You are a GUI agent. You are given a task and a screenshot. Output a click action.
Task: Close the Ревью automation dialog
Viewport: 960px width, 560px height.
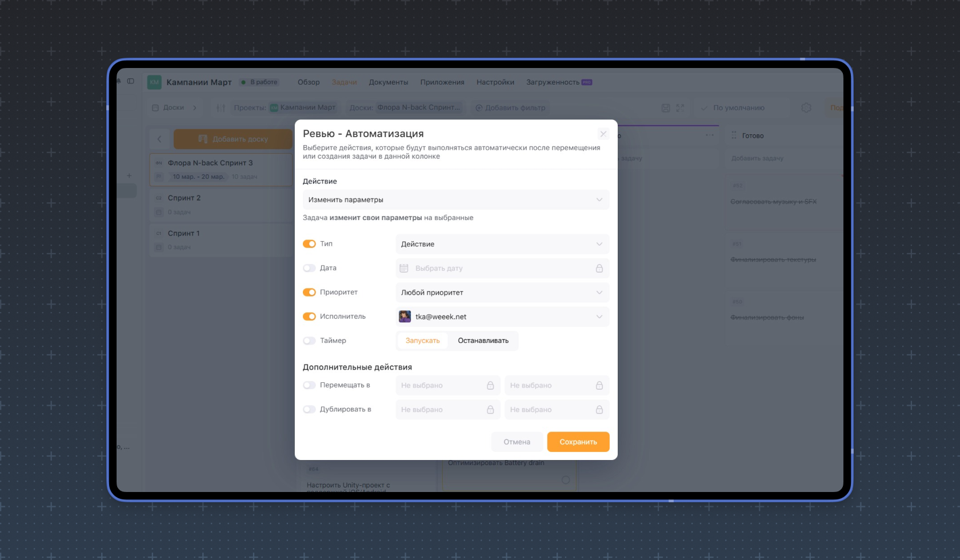[603, 134]
